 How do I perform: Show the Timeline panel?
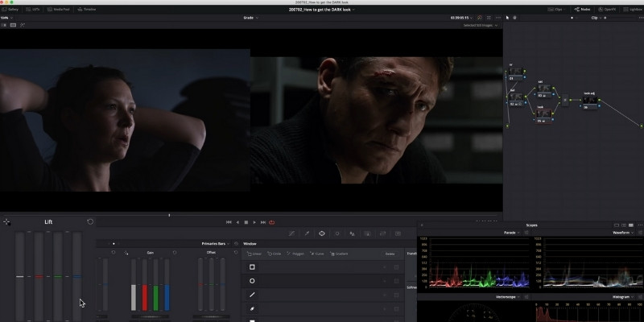(x=87, y=9)
